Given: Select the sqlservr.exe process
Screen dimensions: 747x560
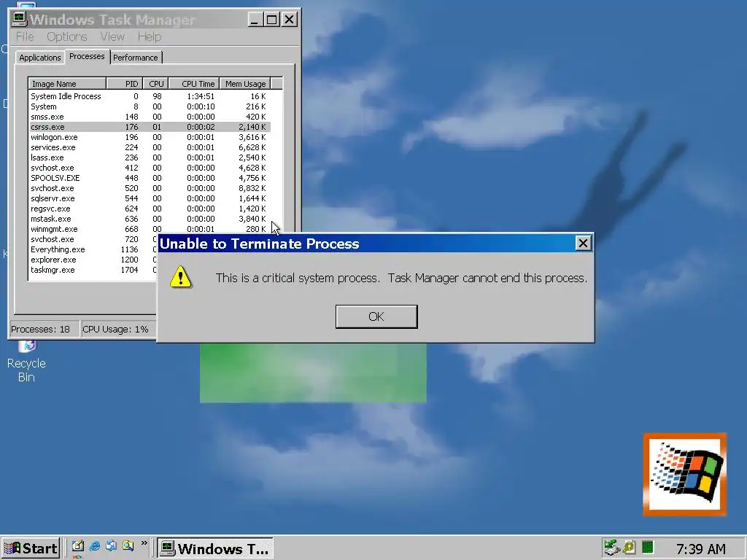Looking at the screenshot, I should (x=150, y=198).
